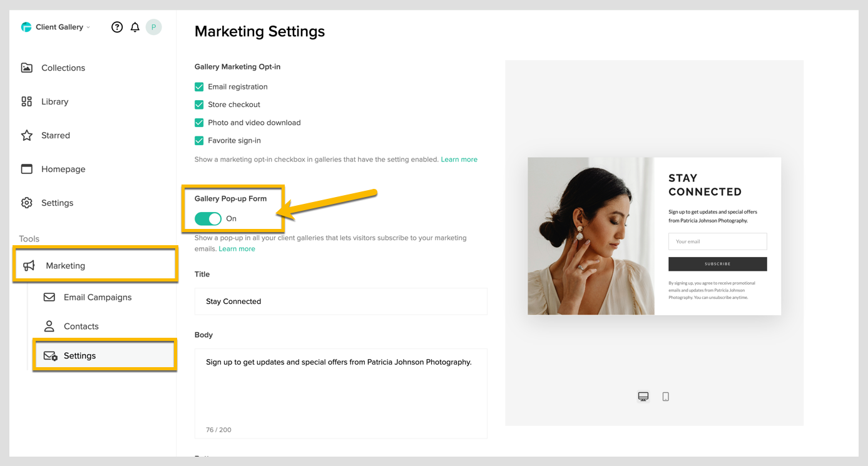
Task: Switch to mobile preview icon
Action: (666, 397)
